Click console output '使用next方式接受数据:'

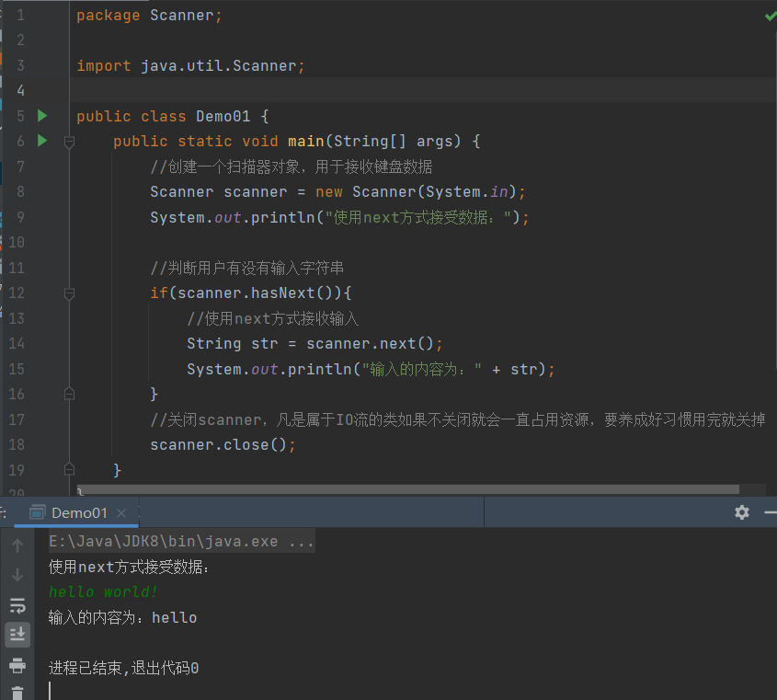tap(129, 567)
